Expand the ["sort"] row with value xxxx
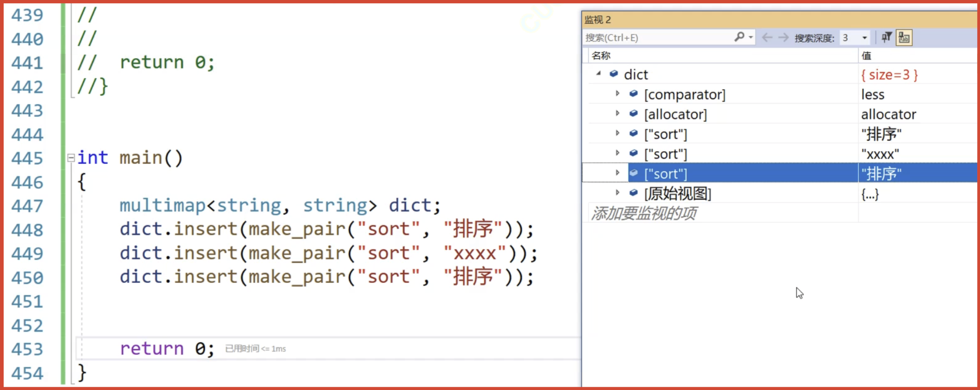The image size is (980, 390). pyautogui.click(x=618, y=153)
